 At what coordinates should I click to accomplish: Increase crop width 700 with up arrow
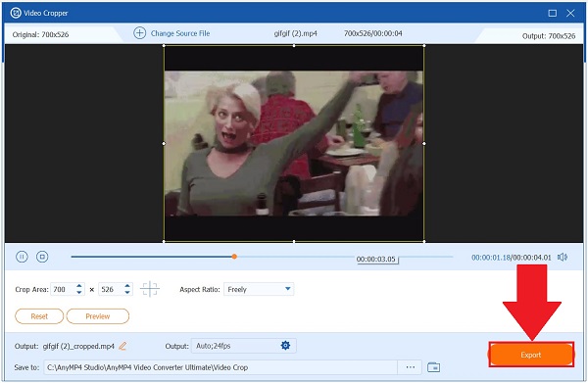click(x=79, y=286)
